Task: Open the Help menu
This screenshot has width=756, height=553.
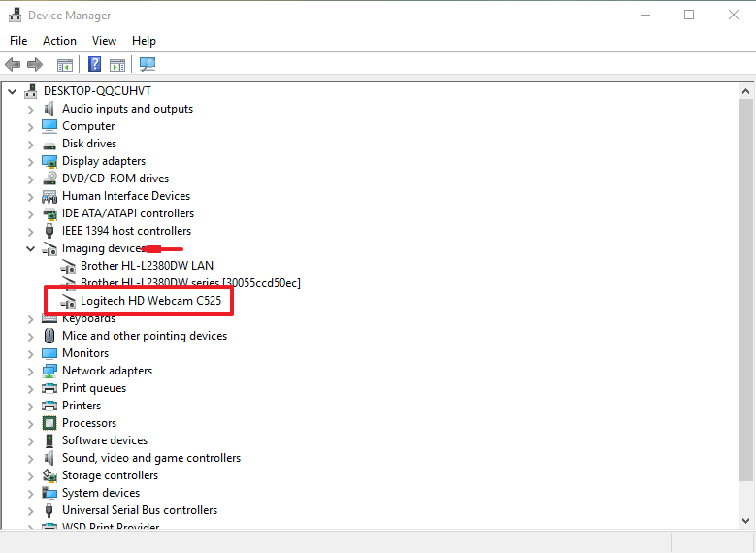Action: [144, 41]
